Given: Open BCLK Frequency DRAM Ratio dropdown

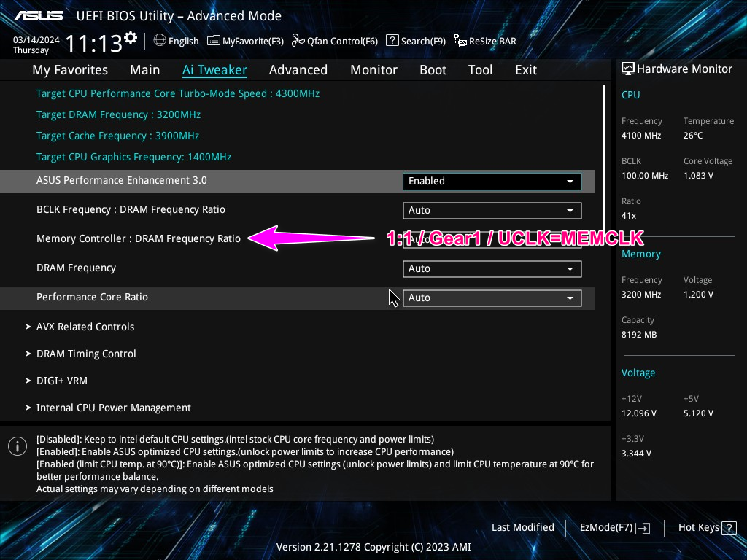Looking at the screenshot, I should click(492, 210).
